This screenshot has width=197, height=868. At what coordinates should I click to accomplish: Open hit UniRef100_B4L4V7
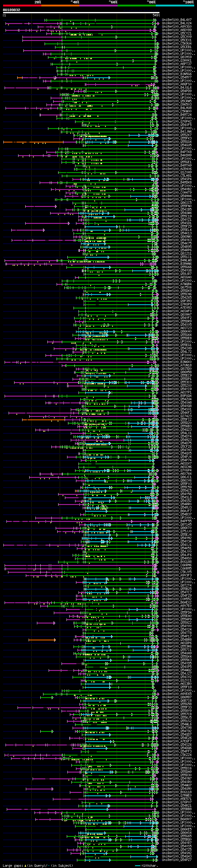tap(177, 20)
